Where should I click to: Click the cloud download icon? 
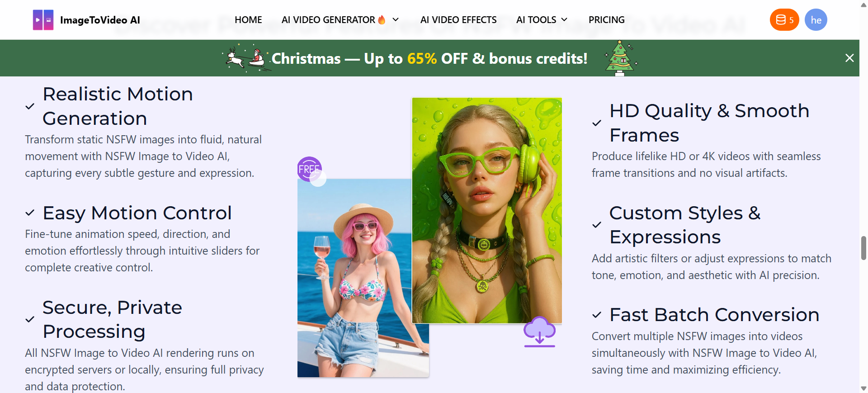[539, 331]
